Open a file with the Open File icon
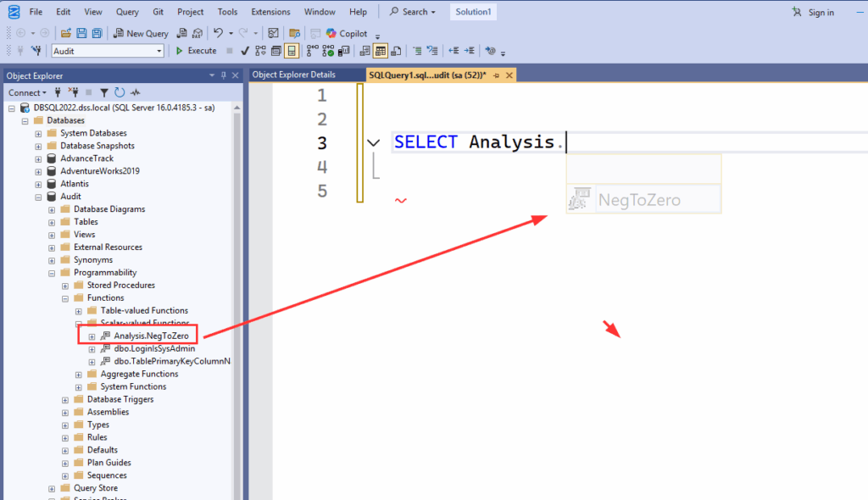The width and height of the screenshot is (868, 500). tap(66, 33)
